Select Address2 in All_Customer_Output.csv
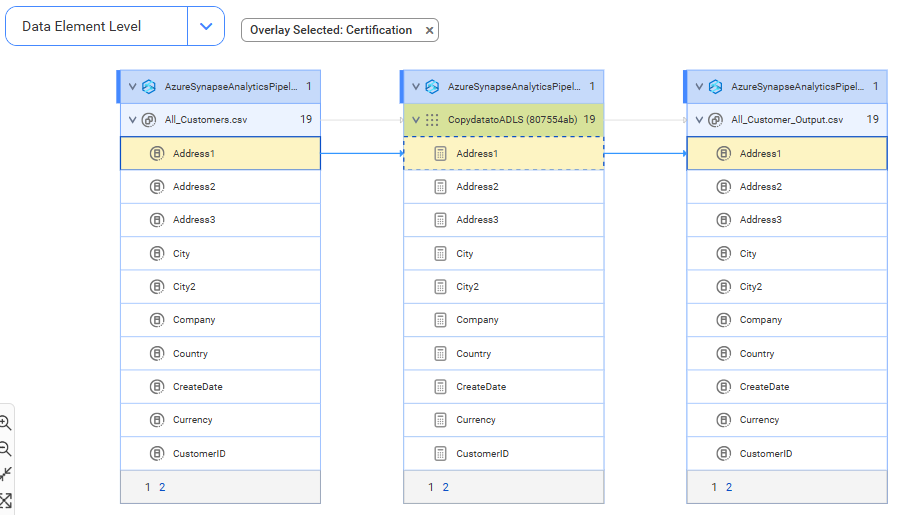The height and width of the screenshot is (515, 907). click(787, 186)
